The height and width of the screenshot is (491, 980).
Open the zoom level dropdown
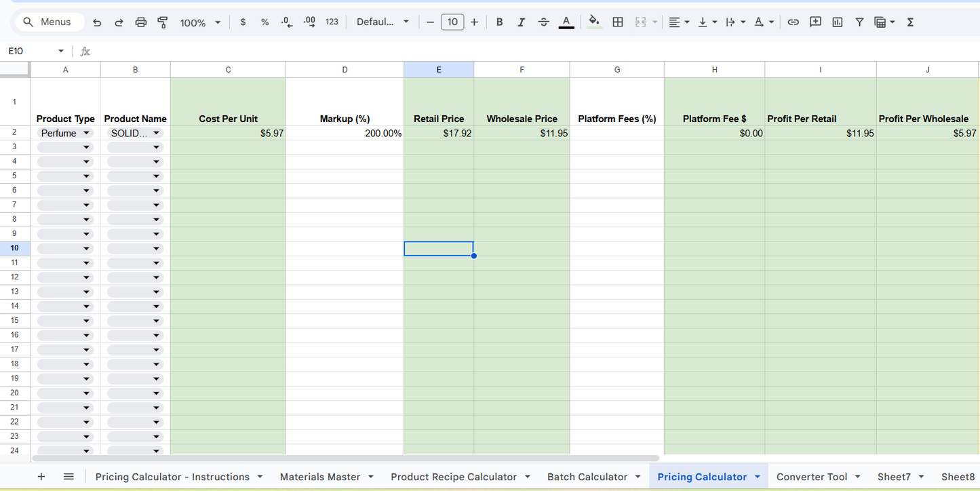(x=200, y=22)
